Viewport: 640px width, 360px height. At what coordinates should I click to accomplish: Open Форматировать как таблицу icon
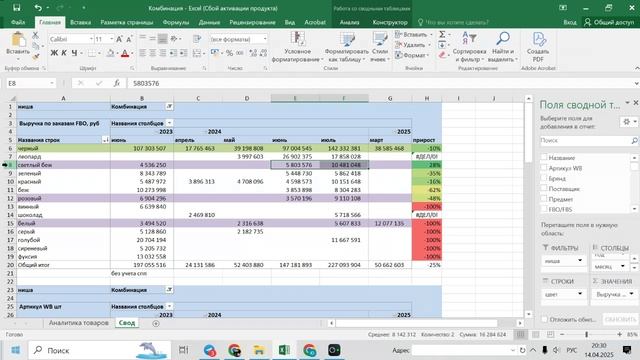[347, 47]
